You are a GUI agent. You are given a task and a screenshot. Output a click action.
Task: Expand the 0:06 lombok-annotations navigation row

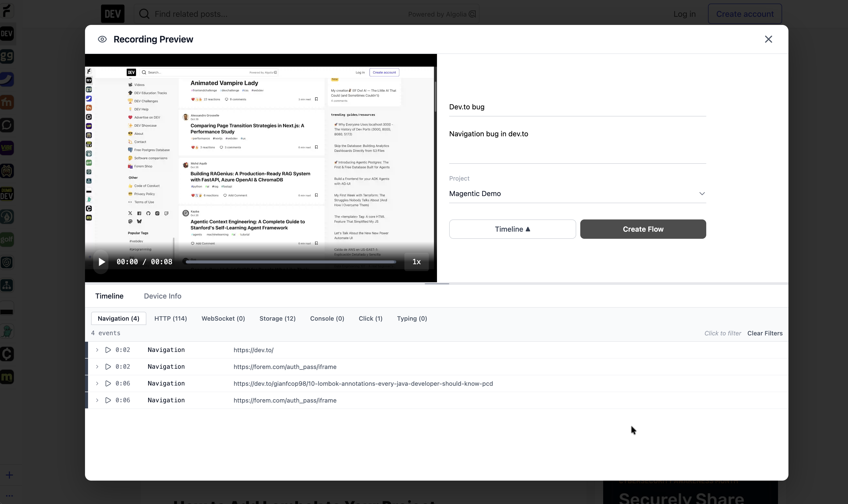click(97, 384)
